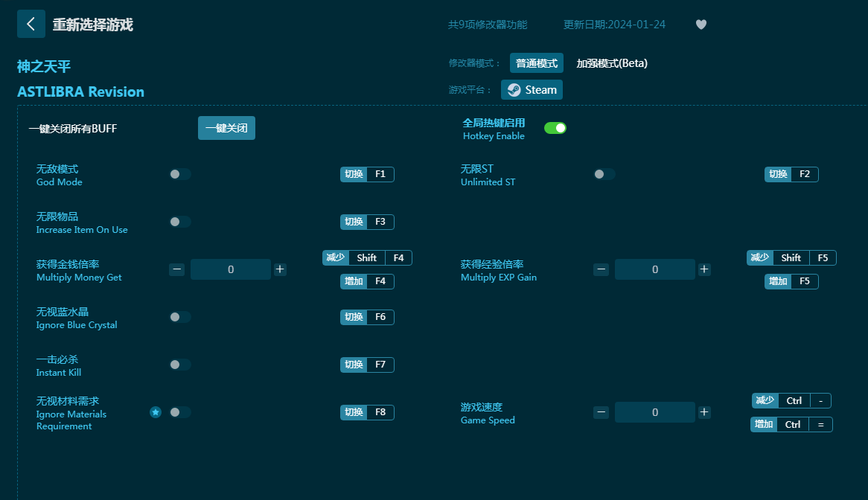The image size is (868, 500).
Task: Decrease the Multiply Money Get value
Action: [176, 269]
